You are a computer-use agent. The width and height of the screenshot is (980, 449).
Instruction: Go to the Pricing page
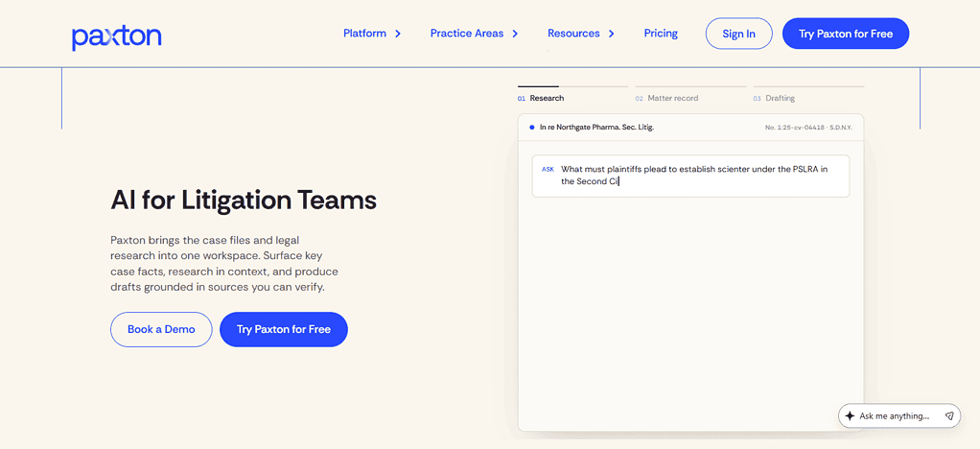coord(661,34)
